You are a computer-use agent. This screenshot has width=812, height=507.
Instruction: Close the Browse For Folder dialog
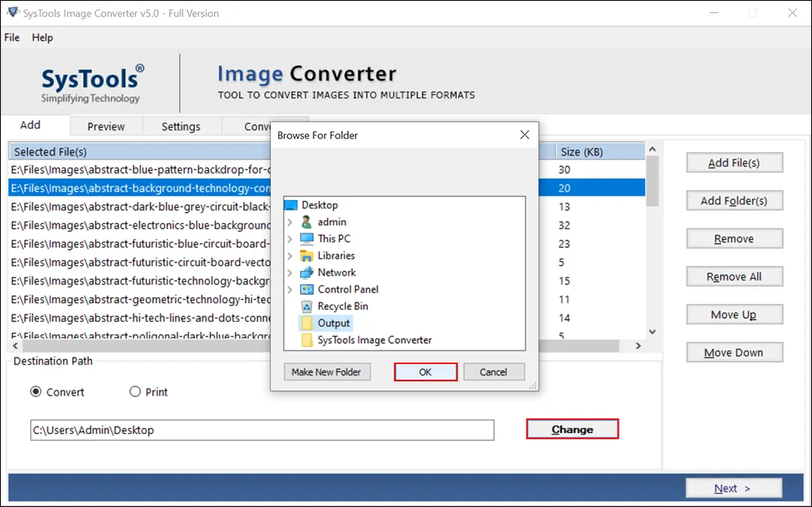(x=525, y=135)
